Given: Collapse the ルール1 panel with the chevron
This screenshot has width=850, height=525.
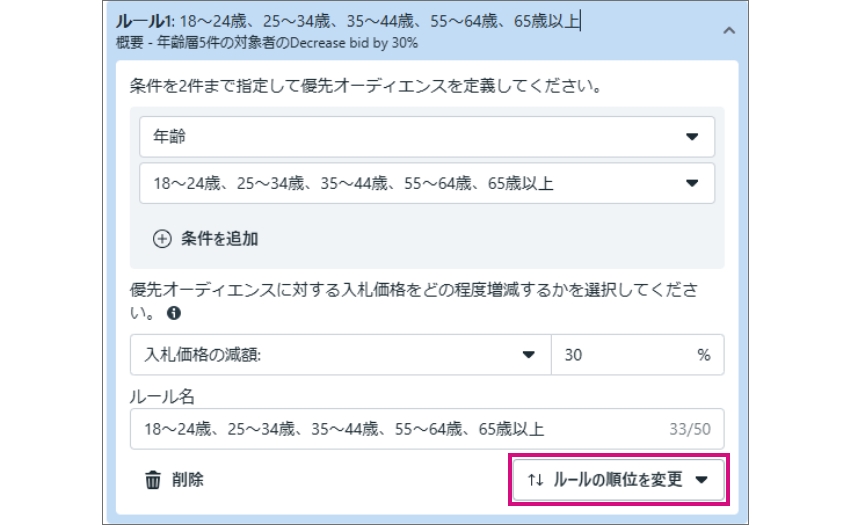Looking at the screenshot, I should [x=729, y=30].
